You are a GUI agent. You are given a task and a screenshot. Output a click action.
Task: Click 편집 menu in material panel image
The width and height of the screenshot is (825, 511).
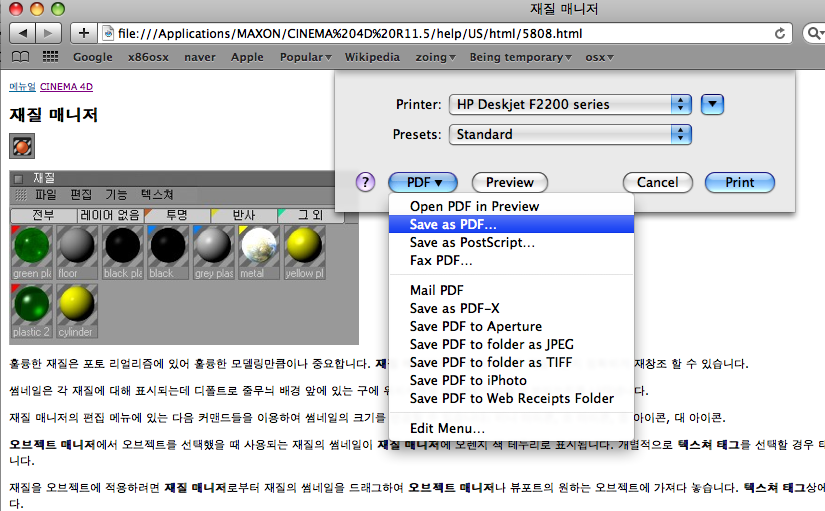click(x=81, y=195)
